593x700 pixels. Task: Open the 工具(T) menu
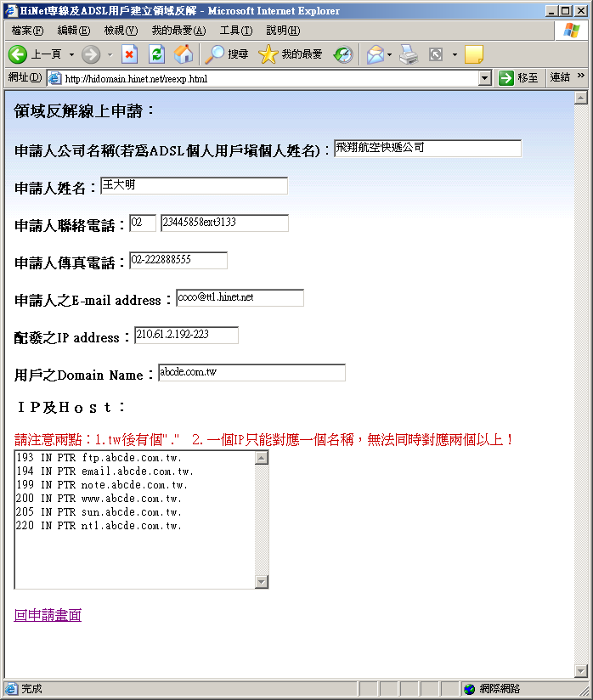235,31
